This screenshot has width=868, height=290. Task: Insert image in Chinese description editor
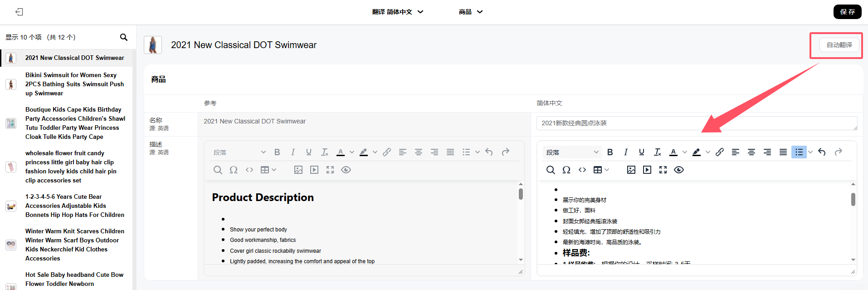point(631,170)
